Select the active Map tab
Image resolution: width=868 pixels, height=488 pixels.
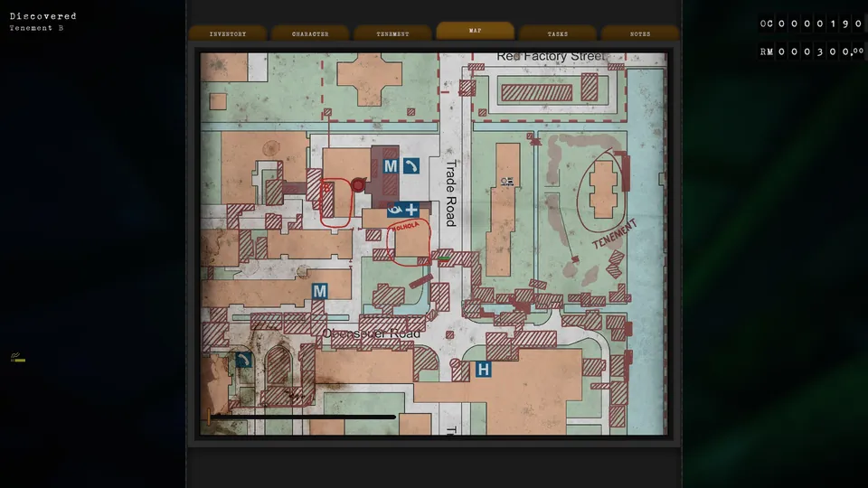[475, 31]
